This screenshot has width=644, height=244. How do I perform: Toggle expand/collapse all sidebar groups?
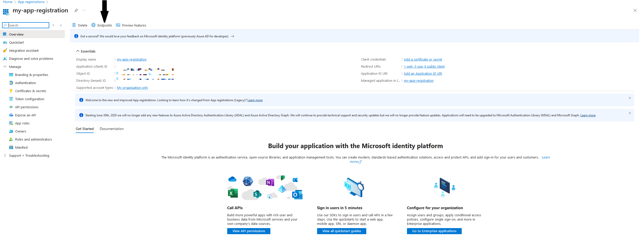[53, 25]
